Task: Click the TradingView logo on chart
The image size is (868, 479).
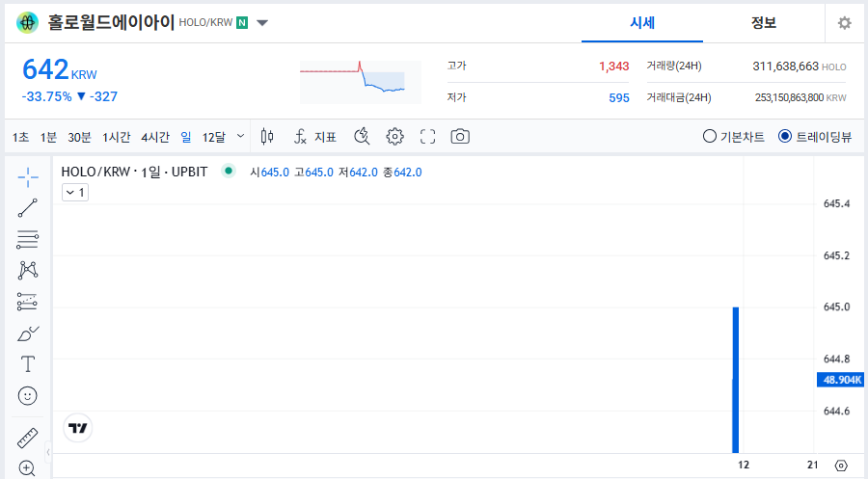Action: pos(77,428)
